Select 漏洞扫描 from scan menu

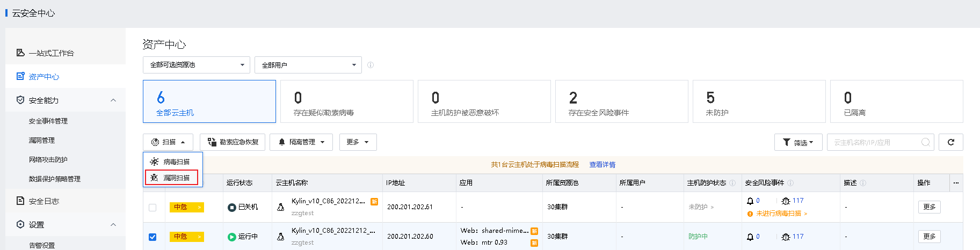pyautogui.click(x=171, y=178)
